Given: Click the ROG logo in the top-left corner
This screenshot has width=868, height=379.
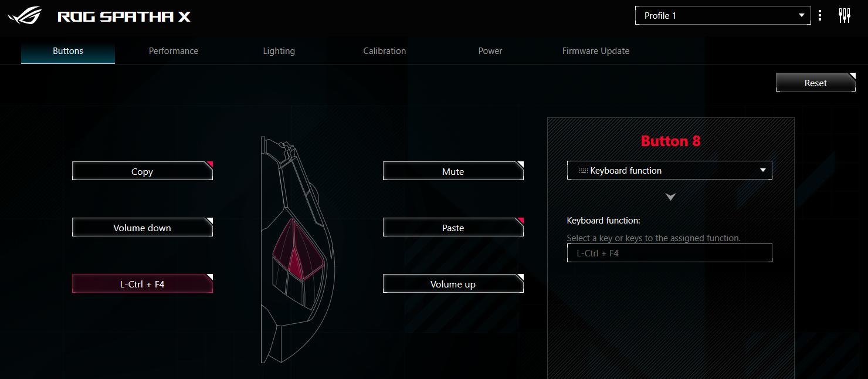Looking at the screenshot, I should pyautogui.click(x=25, y=16).
